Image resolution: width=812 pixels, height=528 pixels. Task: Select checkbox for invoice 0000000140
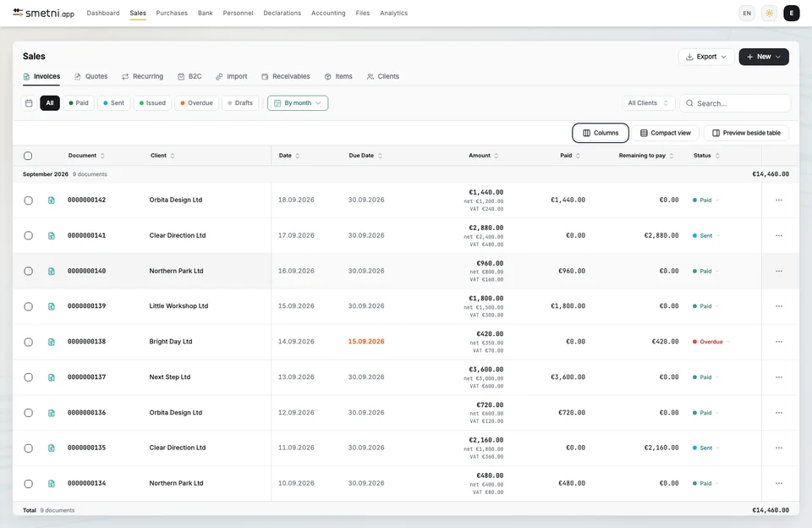click(29, 271)
